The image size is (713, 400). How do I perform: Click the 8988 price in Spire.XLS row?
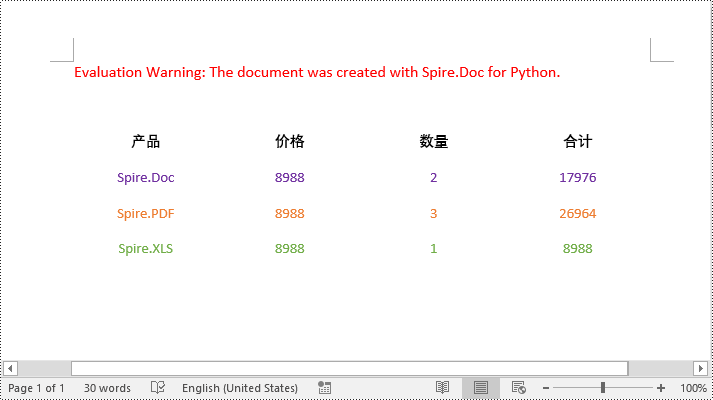[x=290, y=249]
